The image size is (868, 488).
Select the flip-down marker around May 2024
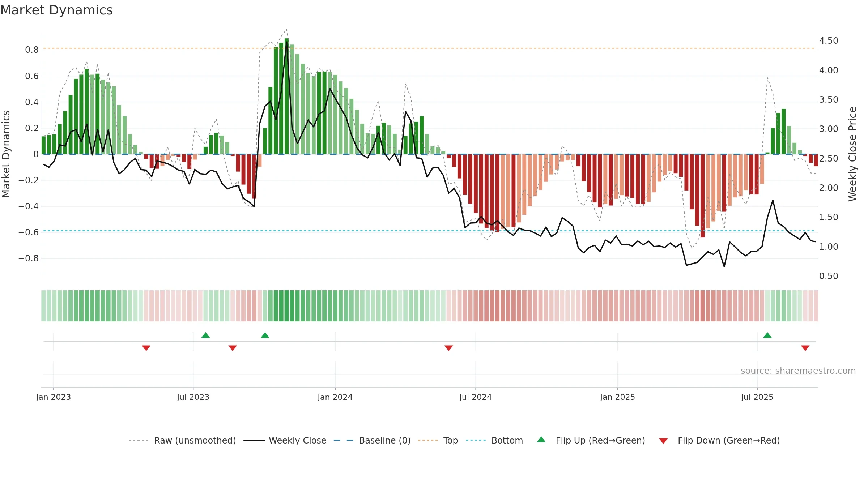pos(448,348)
